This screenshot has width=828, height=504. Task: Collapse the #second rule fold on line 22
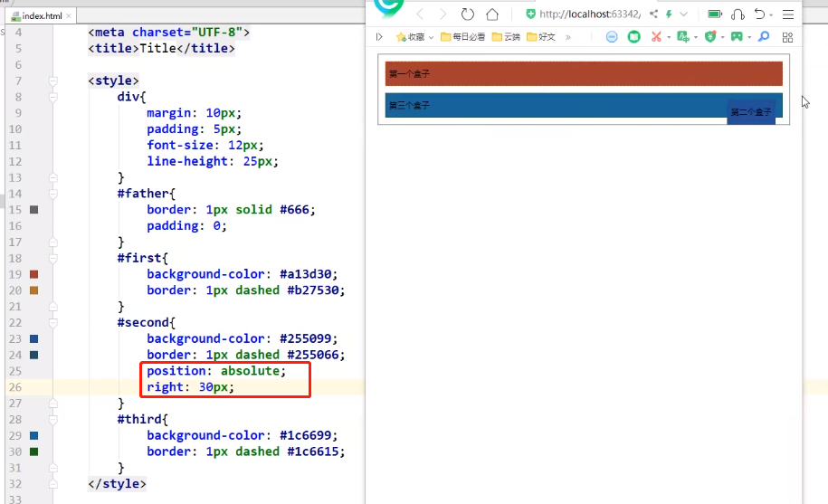[x=52, y=322]
